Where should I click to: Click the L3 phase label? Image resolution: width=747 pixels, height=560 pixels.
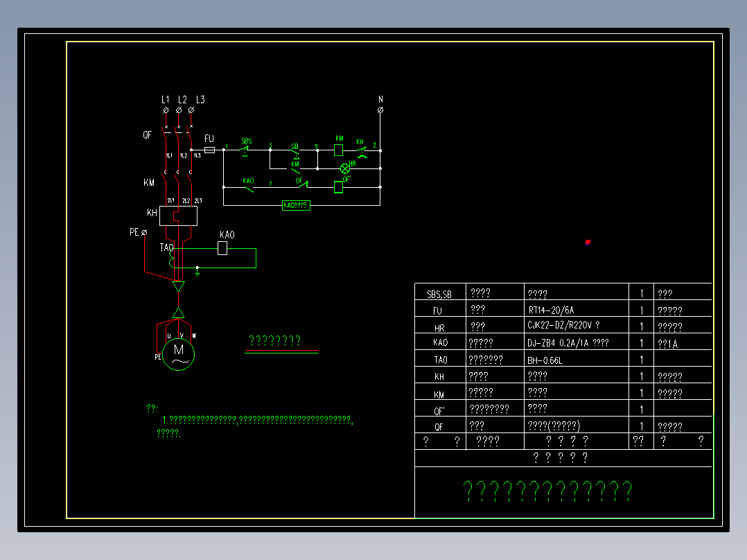click(x=200, y=100)
